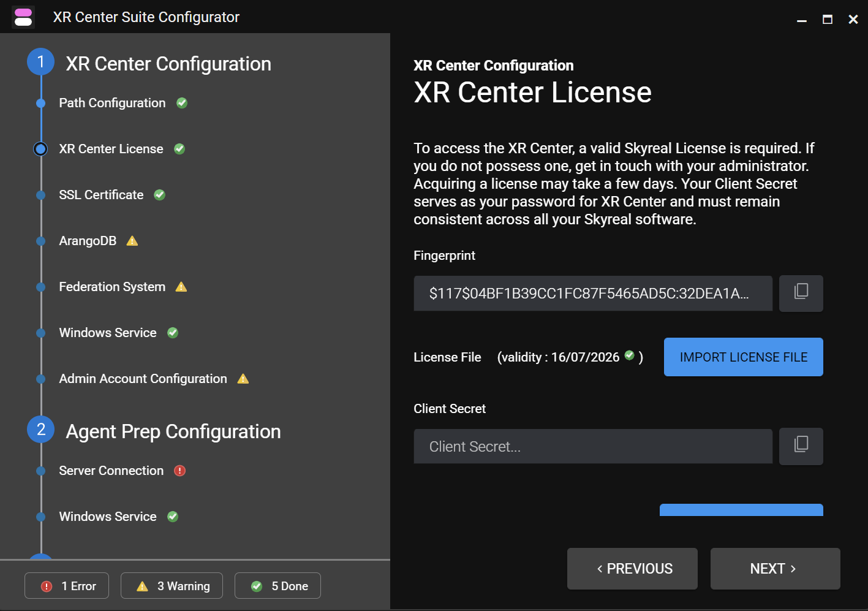Image resolution: width=868 pixels, height=611 pixels.
Task: Focus the Client Secret input field
Action: [592, 446]
